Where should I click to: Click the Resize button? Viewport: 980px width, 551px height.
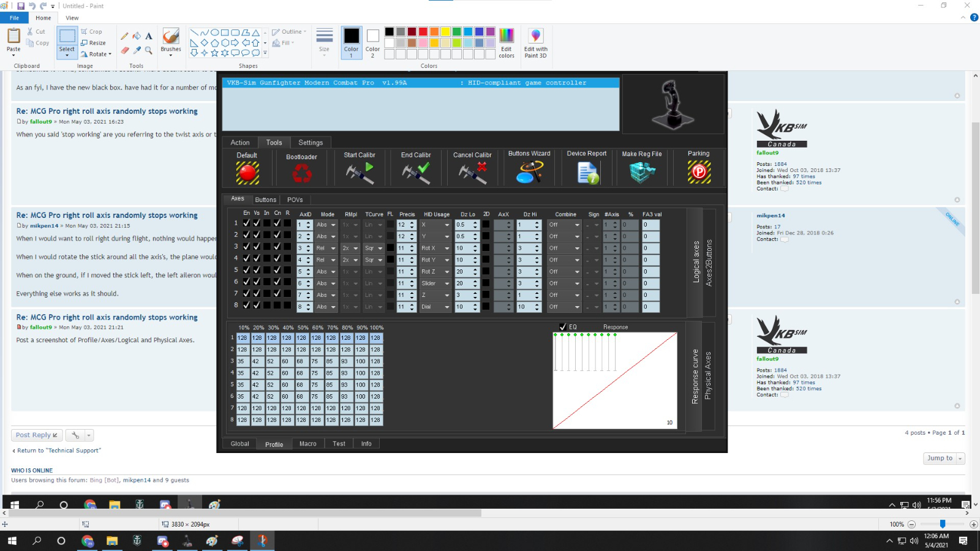tap(94, 43)
